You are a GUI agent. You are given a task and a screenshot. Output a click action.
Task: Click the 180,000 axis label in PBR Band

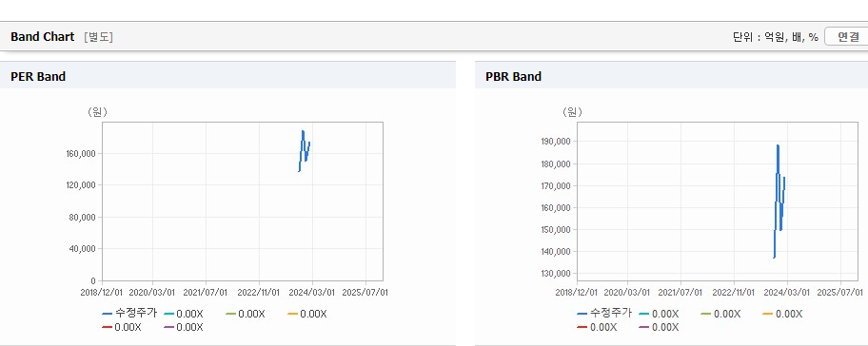(556, 163)
